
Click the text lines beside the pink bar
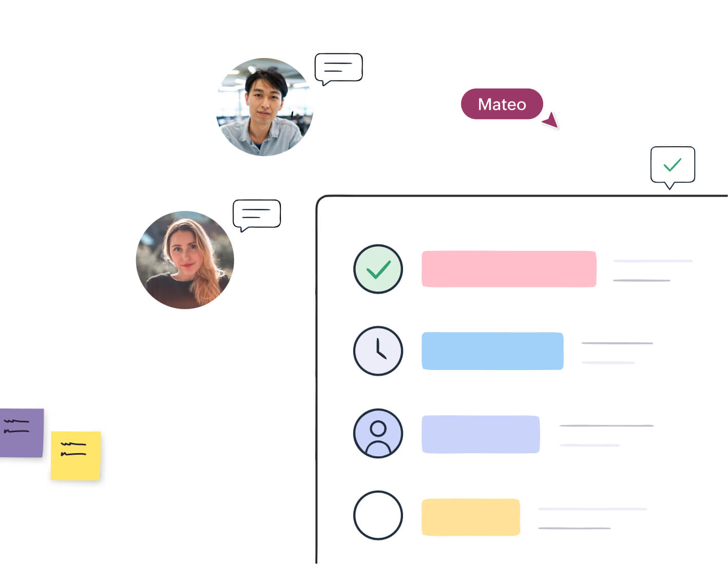(653, 270)
